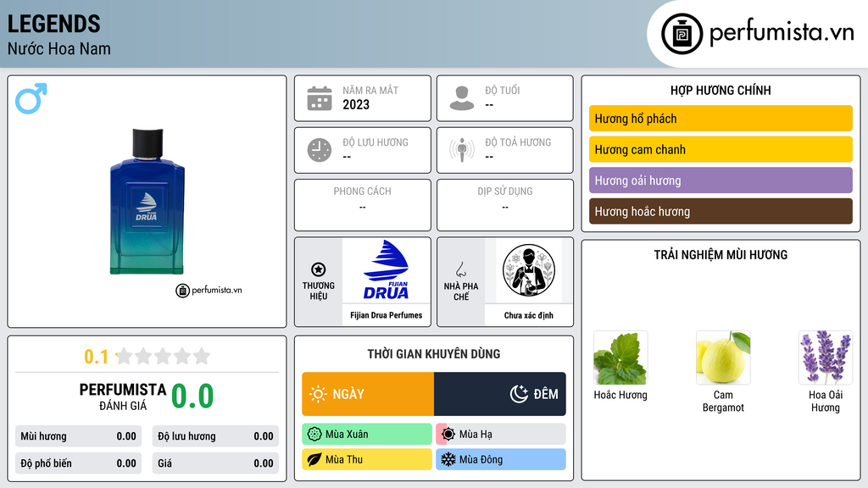This screenshot has height=488, width=868.
Task: Click the Chưa xác định perfumer label
Action: click(x=529, y=315)
